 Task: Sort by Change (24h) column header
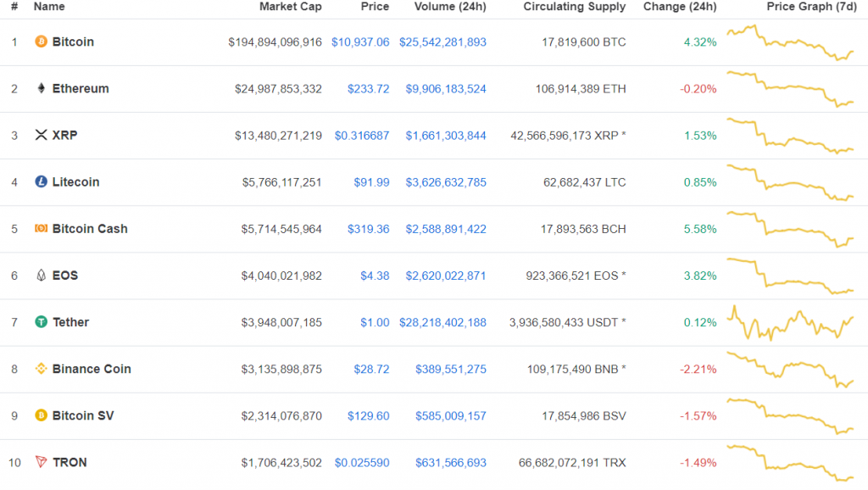[x=679, y=7]
